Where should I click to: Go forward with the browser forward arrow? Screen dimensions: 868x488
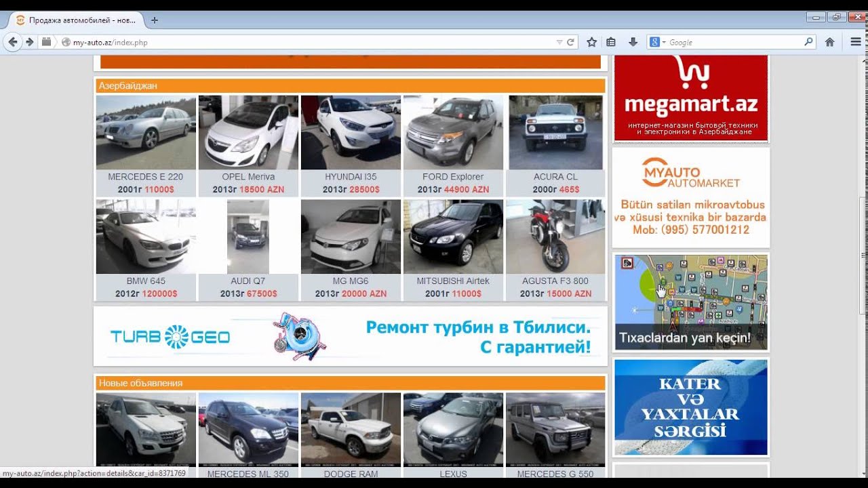coord(29,42)
